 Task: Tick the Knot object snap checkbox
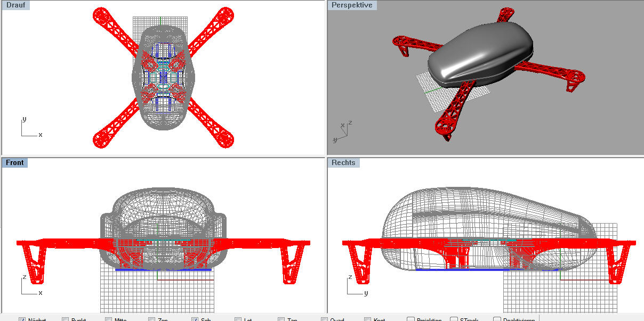tap(368, 319)
